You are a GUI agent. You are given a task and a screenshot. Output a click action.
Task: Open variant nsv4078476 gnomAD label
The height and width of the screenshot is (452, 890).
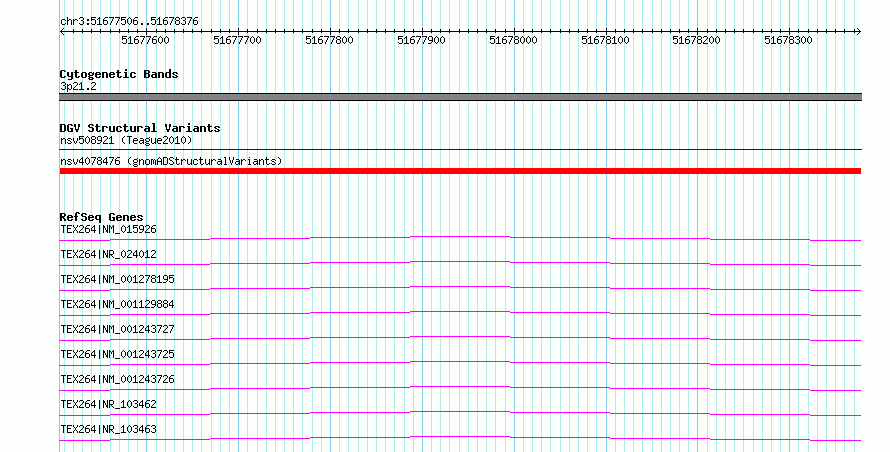point(171,161)
